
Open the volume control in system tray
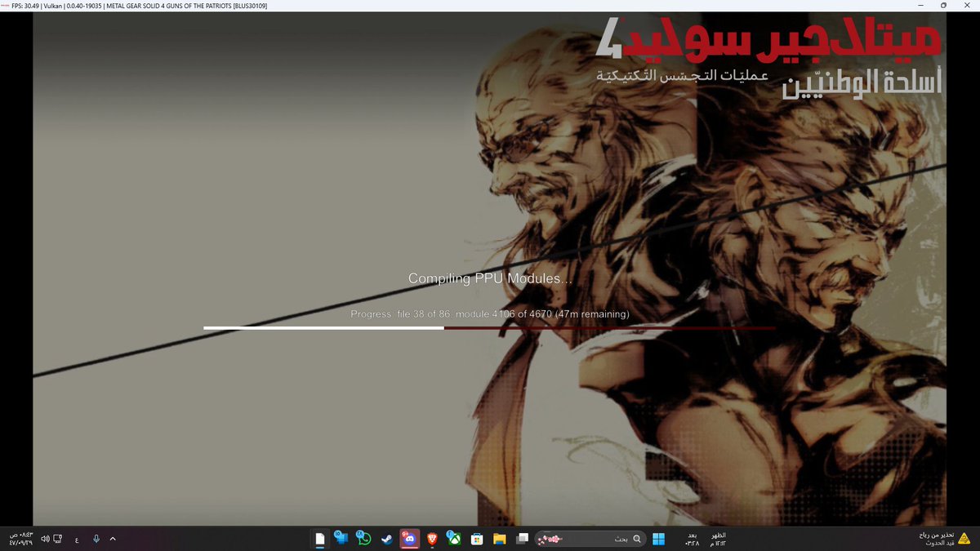pyautogui.click(x=45, y=539)
